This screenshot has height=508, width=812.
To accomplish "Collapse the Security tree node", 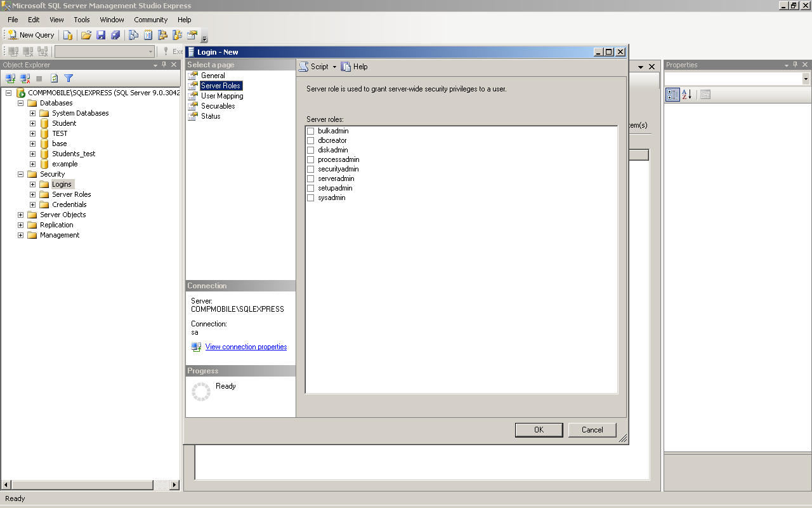I will (x=20, y=174).
